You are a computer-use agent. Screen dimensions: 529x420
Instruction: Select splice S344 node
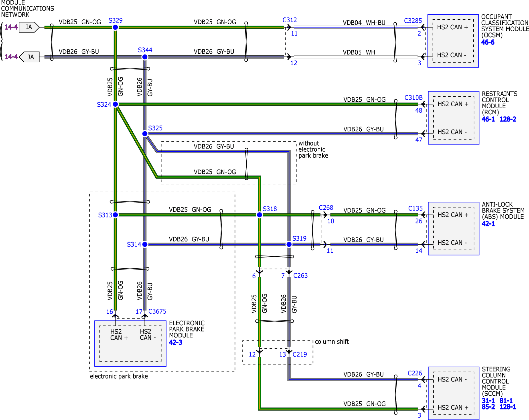[145, 57]
